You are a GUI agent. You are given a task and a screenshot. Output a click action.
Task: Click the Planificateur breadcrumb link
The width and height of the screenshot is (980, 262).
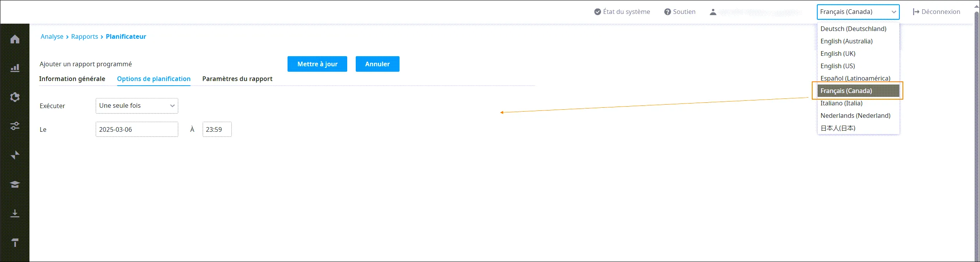click(126, 36)
